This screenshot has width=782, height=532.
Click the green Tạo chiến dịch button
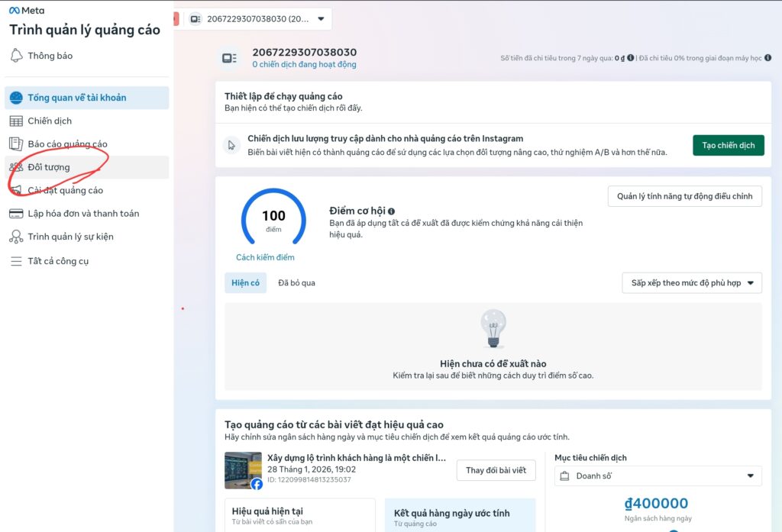coord(728,146)
